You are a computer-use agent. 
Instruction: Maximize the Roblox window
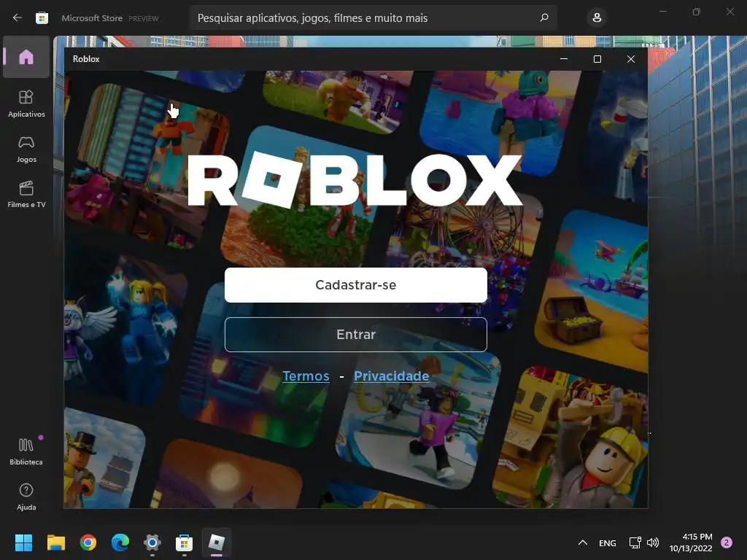pyautogui.click(x=597, y=59)
